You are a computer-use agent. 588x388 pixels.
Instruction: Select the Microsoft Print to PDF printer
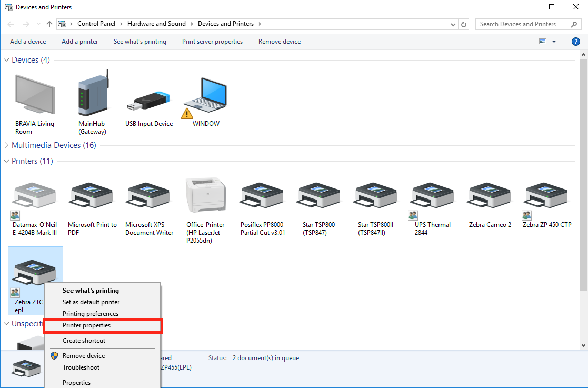[91, 195]
